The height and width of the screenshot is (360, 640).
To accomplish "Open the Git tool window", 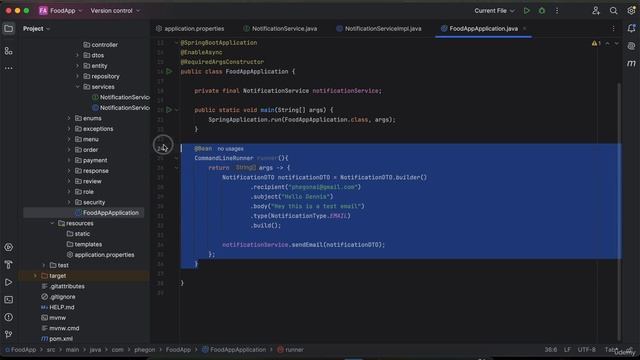I will coord(9,334).
